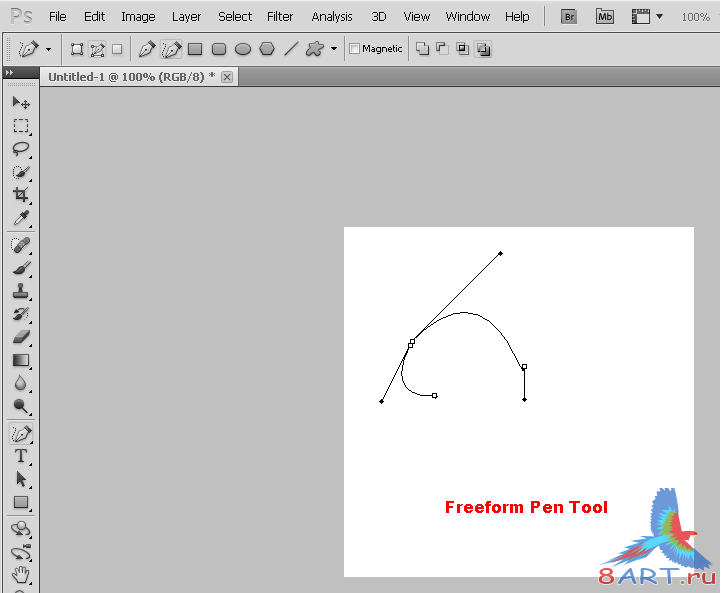Viewport: 723px width, 593px height.
Task: Open the tool preset picker dropdown
Action: (x=48, y=49)
